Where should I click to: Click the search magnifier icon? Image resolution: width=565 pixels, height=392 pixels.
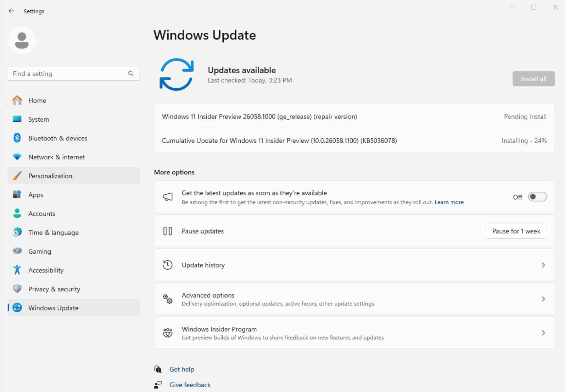[x=131, y=74]
